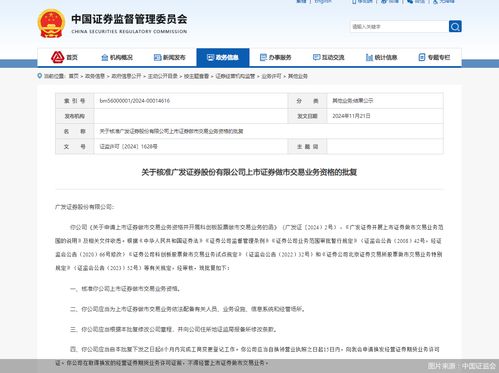Open the 主动公开目录 breadcrumb link
The height and width of the screenshot is (373, 499).
pos(162,76)
